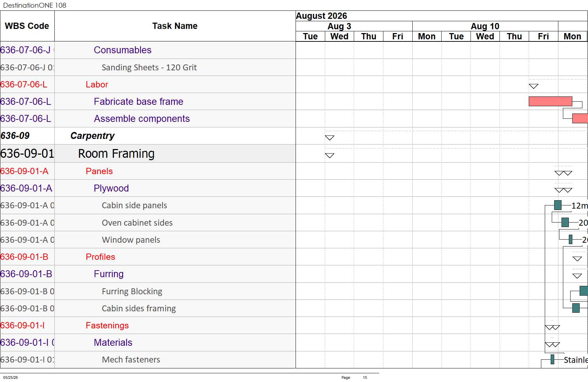Click the Furring Blocking teal task bar
This screenshot has width=588, height=382.
pos(584,291)
